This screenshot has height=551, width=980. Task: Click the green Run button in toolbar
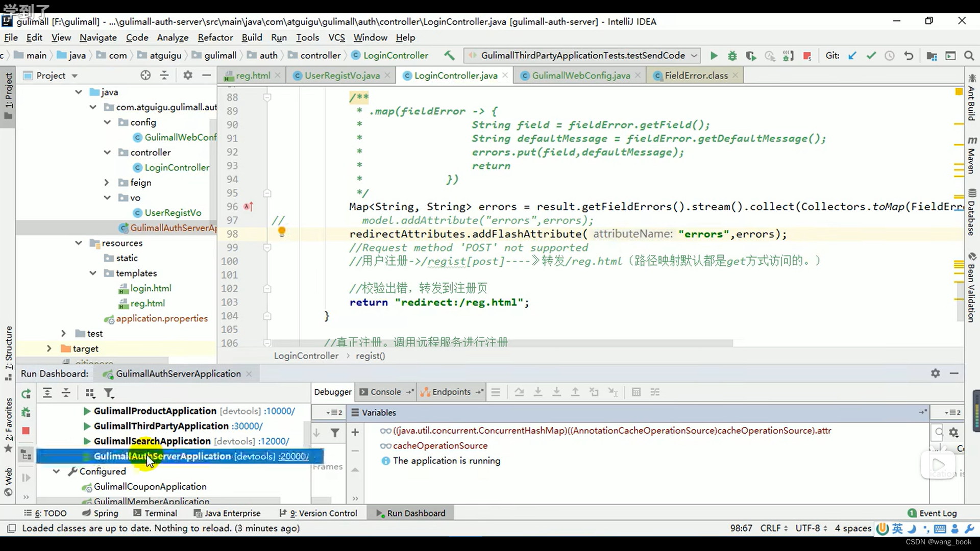click(714, 56)
